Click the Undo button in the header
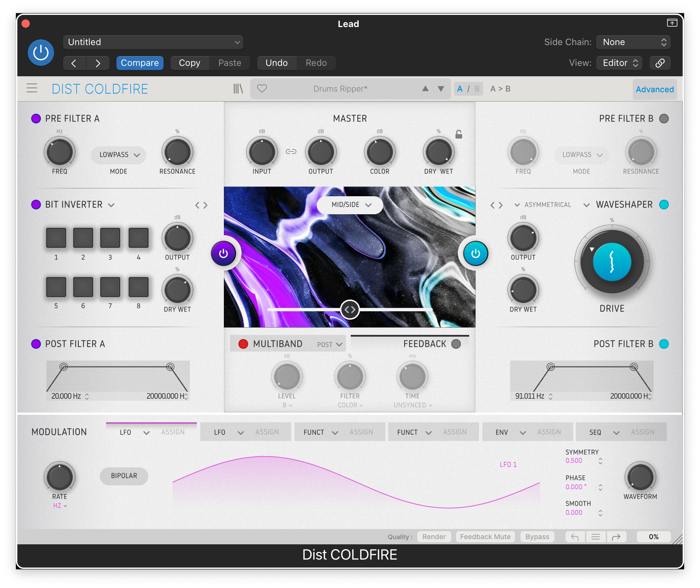Screen dimensions: 700x588 coord(277,63)
